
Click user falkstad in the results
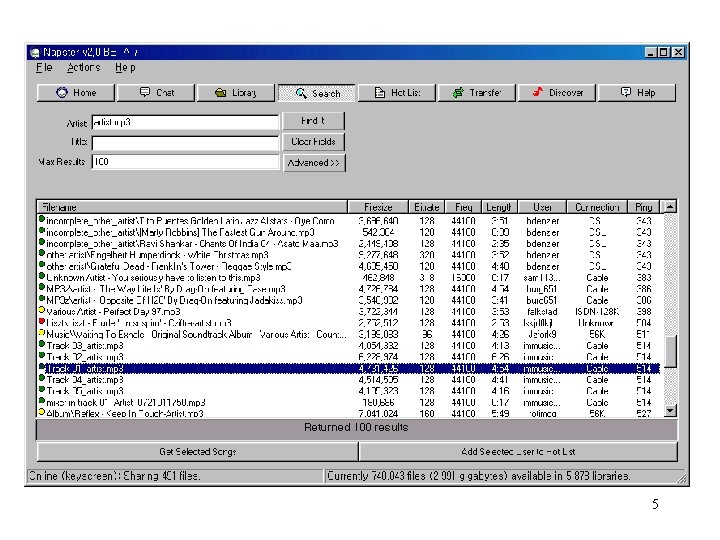(542, 312)
